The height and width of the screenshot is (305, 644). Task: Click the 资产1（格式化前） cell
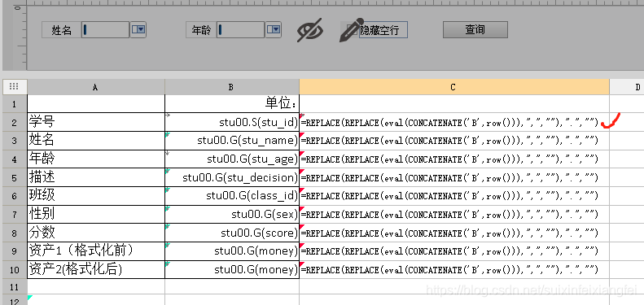(96, 251)
